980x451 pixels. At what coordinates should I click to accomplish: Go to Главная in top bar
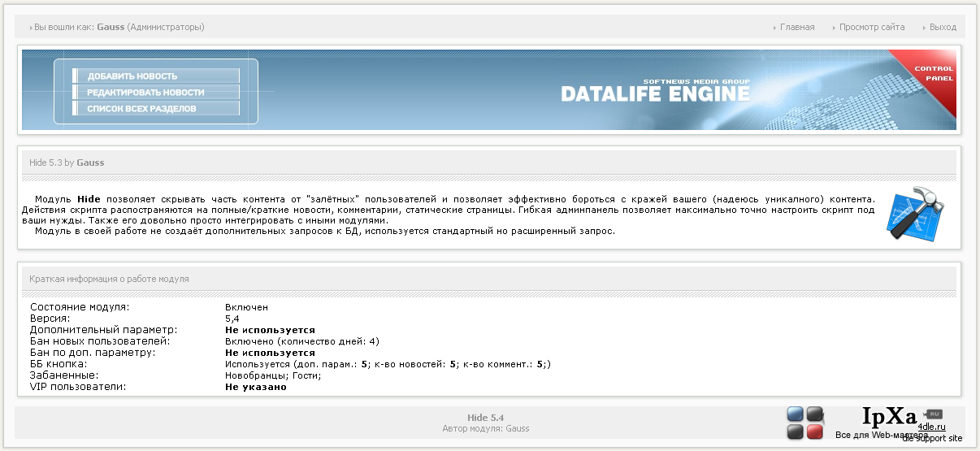[x=797, y=27]
